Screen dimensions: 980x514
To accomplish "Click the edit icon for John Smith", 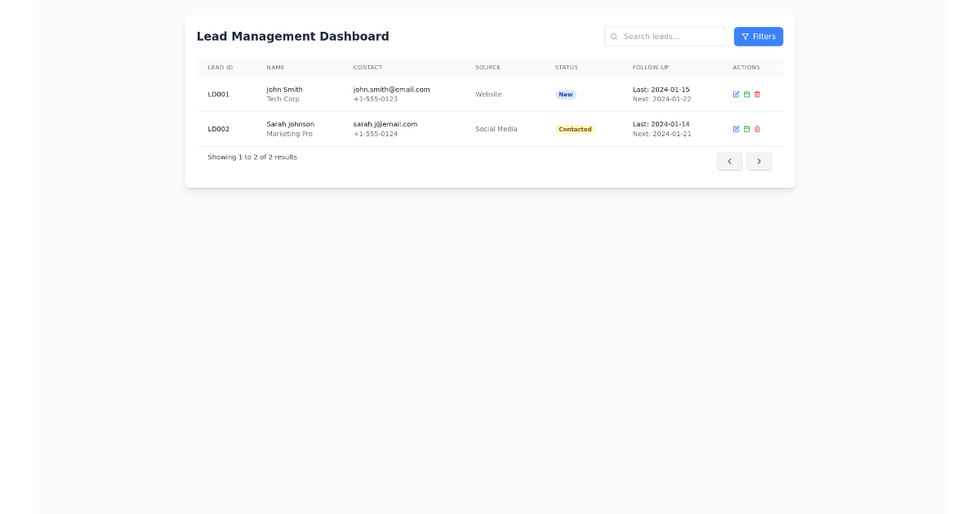I will click(x=737, y=94).
